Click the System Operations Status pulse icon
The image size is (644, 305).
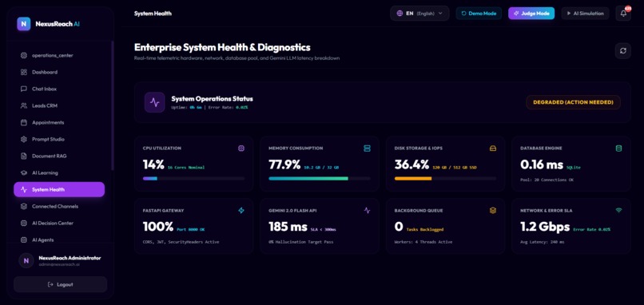155,102
